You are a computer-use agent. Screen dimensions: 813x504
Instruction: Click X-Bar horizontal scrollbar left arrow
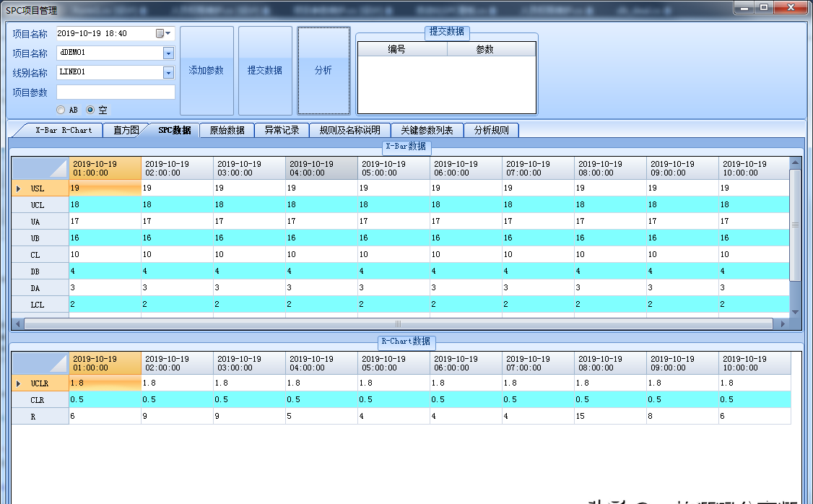17,324
